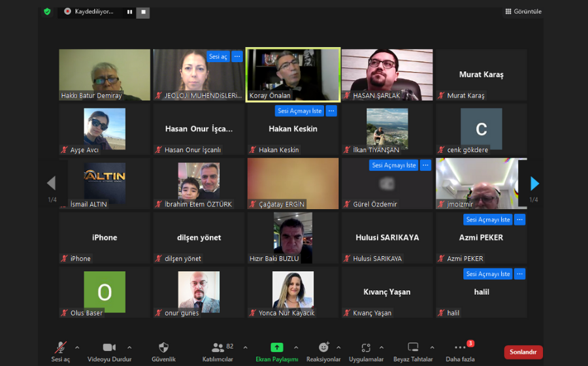The width and height of the screenshot is (588, 366).
Task: Expand the arrow next to Beyaz Tahtalar
Action: pyautogui.click(x=432, y=348)
